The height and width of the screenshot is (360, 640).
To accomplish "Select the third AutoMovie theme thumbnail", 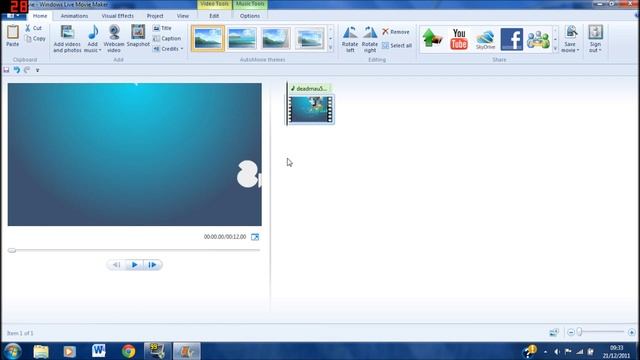I will [276, 38].
